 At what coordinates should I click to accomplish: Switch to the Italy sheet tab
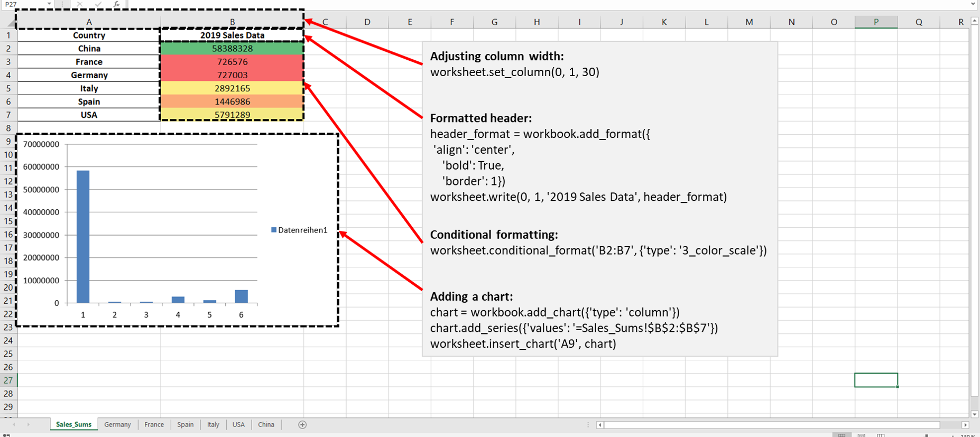coord(213,424)
